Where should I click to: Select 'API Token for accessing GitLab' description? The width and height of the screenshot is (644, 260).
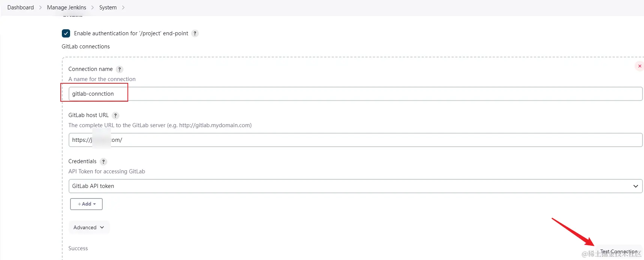[107, 171]
